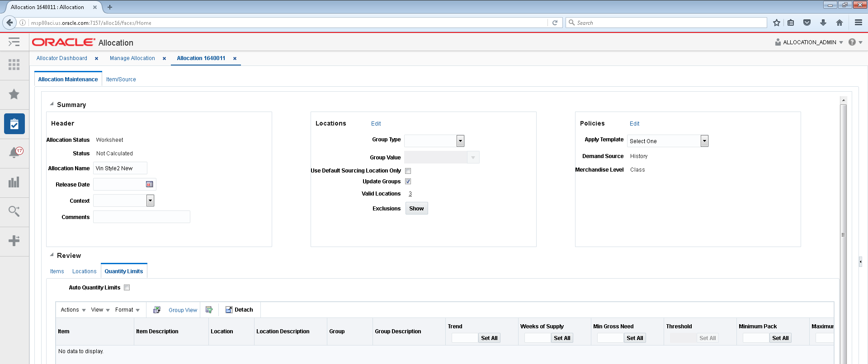The width and height of the screenshot is (868, 364).
Task: Edit the Locations section
Action: pyautogui.click(x=376, y=124)
